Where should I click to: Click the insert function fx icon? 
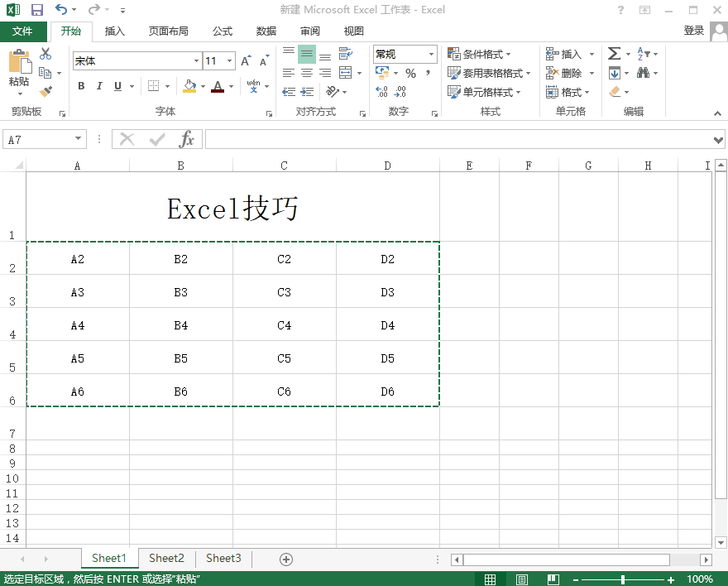point(187,139)
